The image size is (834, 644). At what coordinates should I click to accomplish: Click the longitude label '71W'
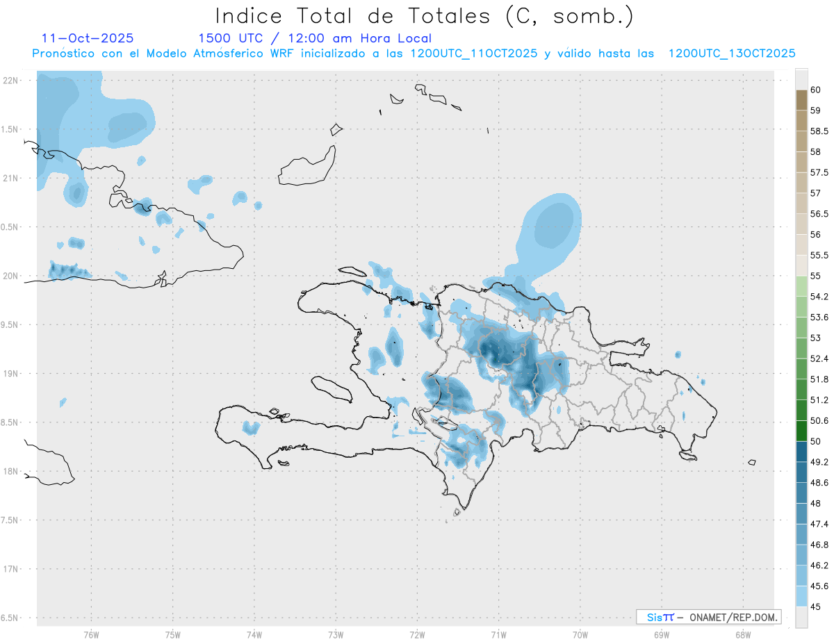coord(498,635)
